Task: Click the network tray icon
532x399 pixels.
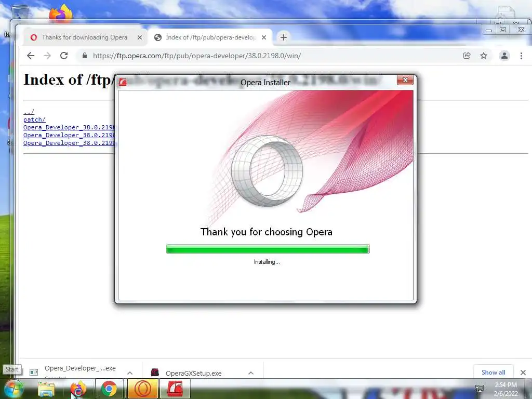Action: coord(480,389)
